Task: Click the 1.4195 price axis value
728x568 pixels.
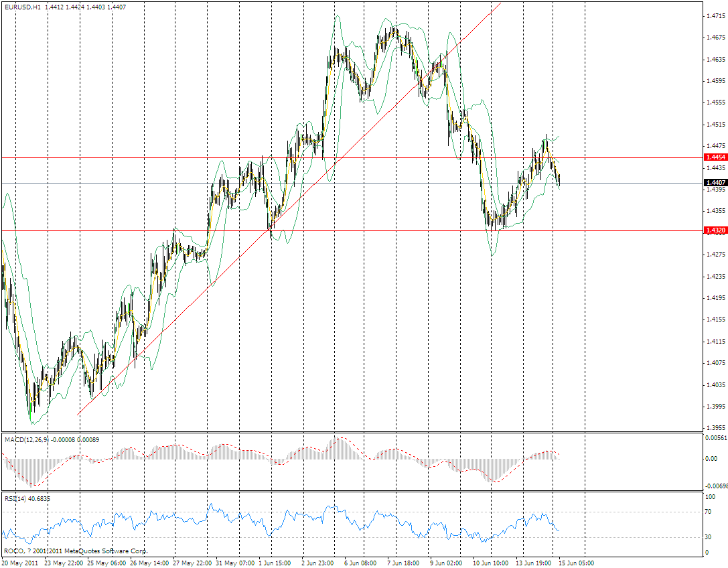Action: pyautogui.click(x=715, y=297)
